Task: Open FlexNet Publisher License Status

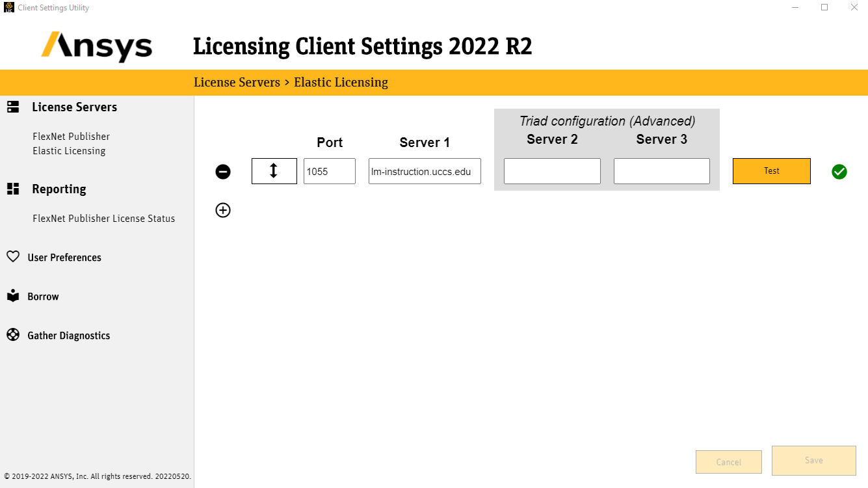Action: coord(104,218)
